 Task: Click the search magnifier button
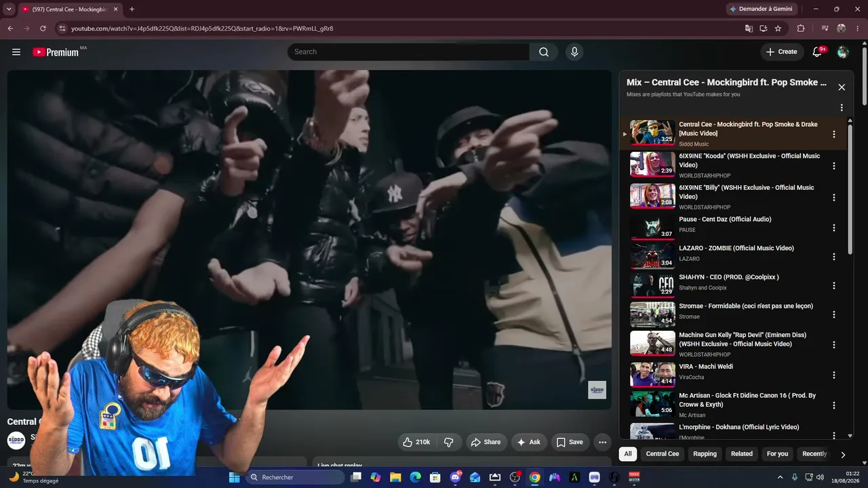(544, 52)
